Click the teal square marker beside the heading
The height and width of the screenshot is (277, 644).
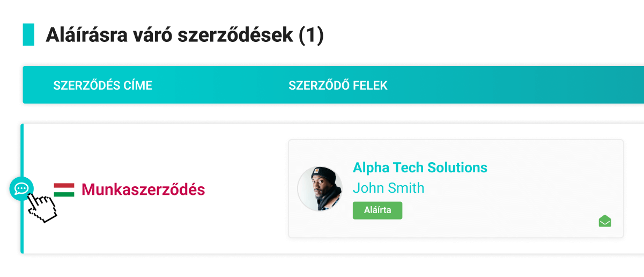pos(28,35)
